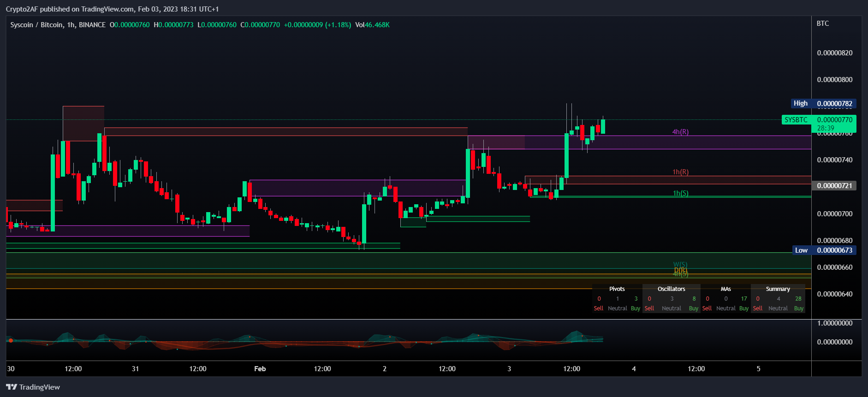Click the 2 date label on the time axis

[x=385, y=369]
